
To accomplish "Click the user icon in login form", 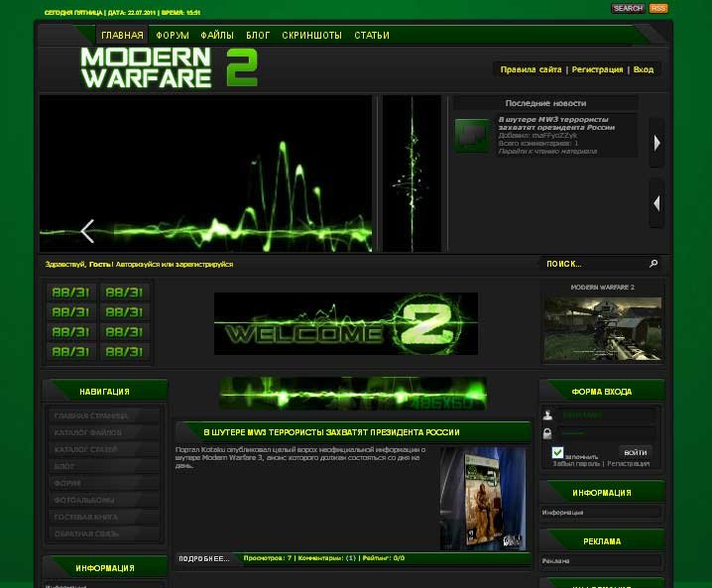I will pyautogui.click(x=547, y=415).
